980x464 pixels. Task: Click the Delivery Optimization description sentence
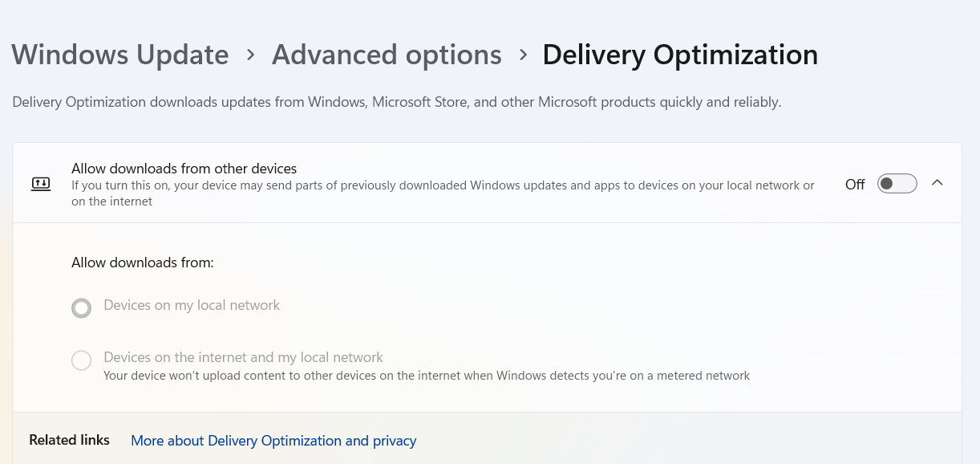(396, 103)
